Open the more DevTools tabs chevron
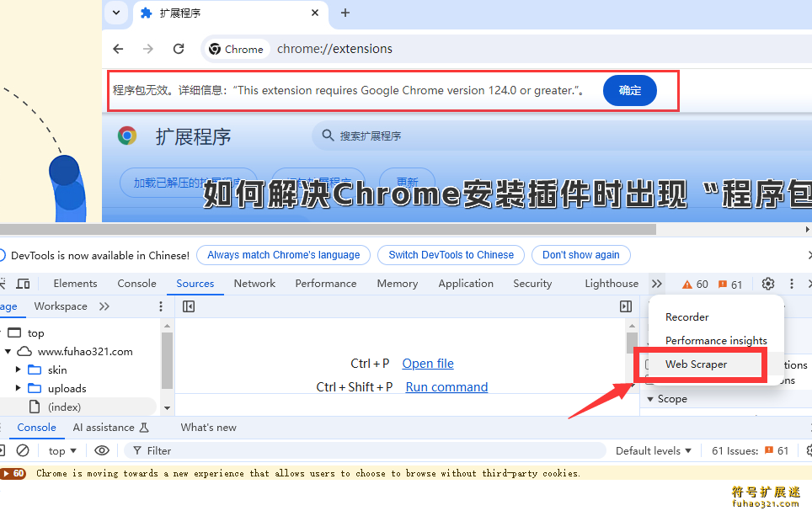Viewport: 812px width, 516px height. point(657,284)
